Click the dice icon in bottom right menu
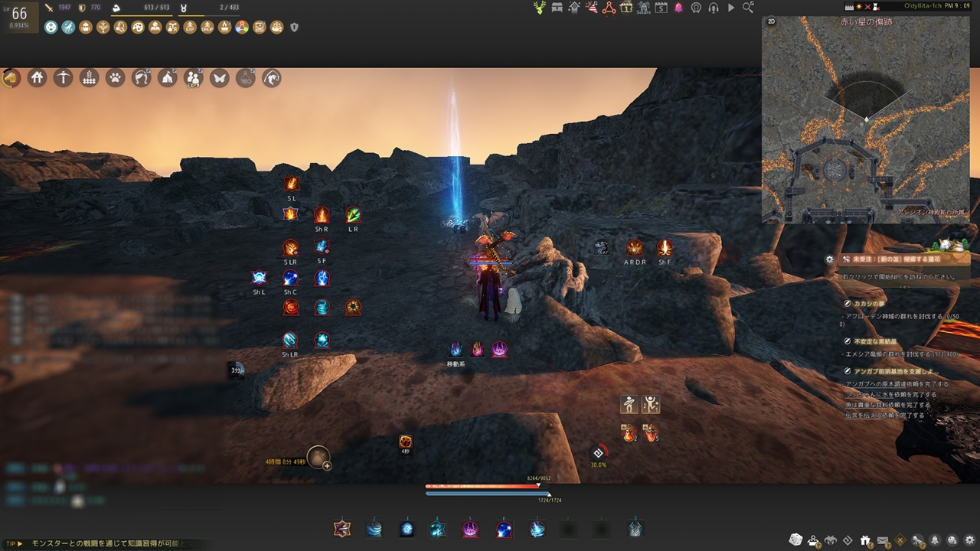This screenshot has width=980, height=551. [x=796, y=540]
